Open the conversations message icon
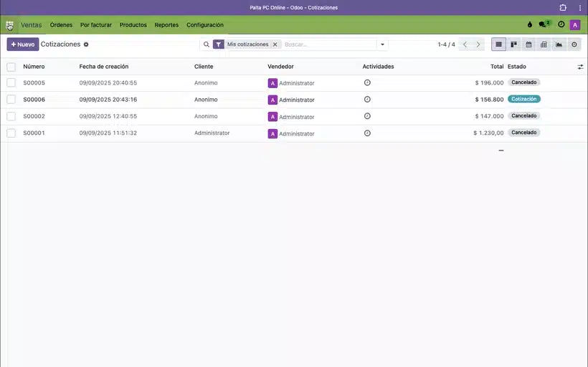Viewport: 588px width, 367px height. click(x=544, y=24)
